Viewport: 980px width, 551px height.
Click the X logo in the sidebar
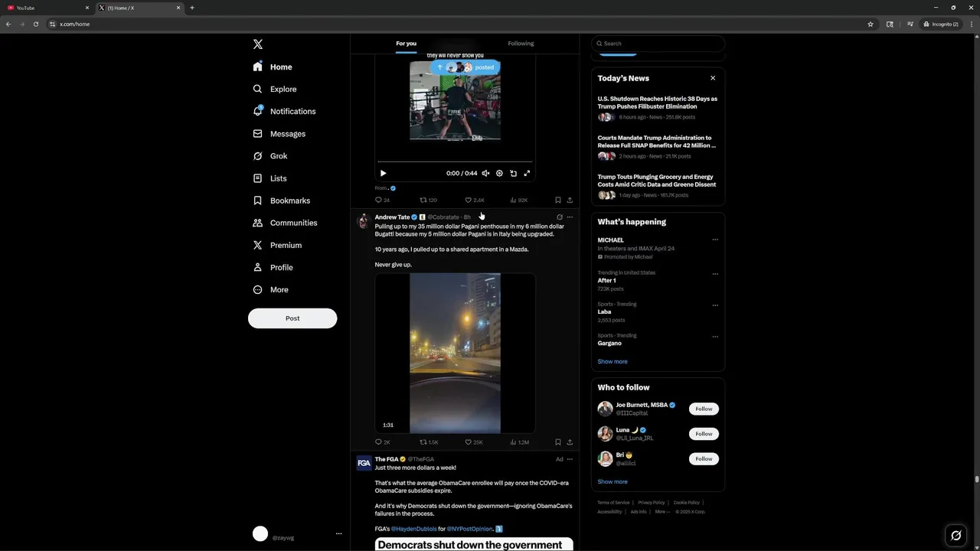pyautogui.click(x=258, y=44)
